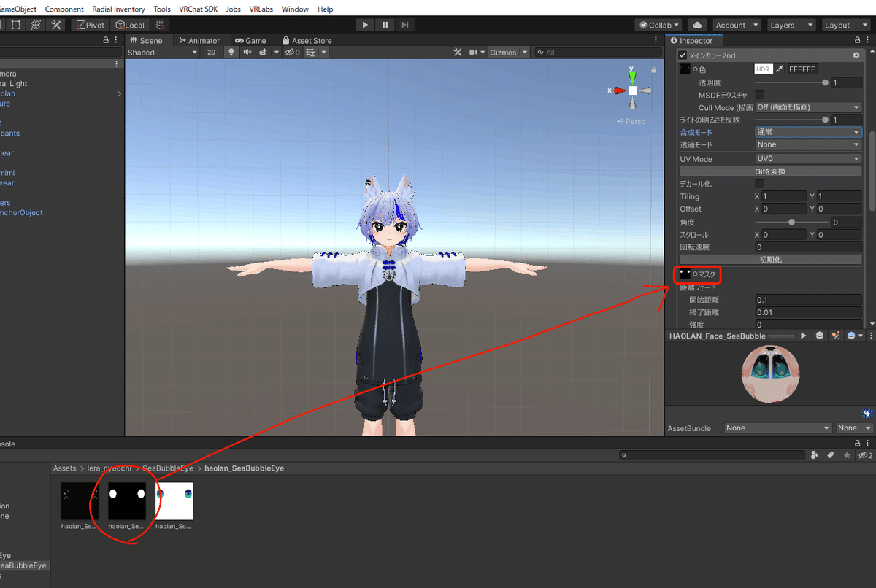Toggle 2D scene view mode

coord(212,53)
